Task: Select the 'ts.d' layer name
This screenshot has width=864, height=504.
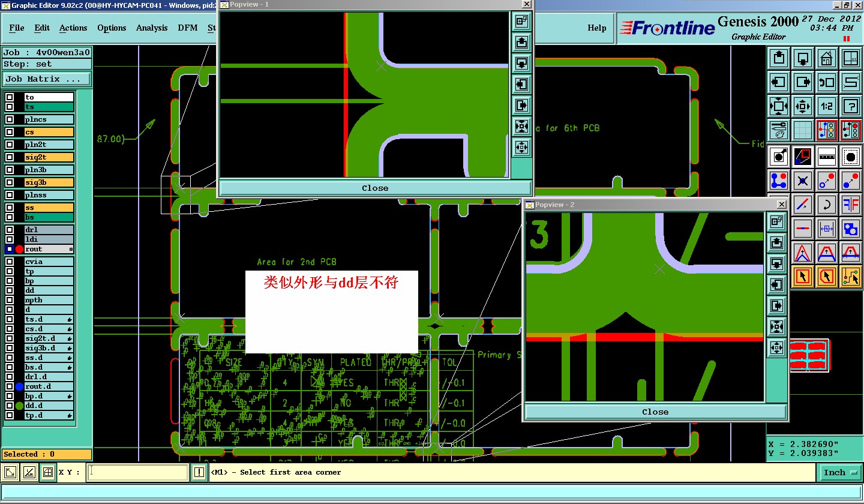Action: 49,319
